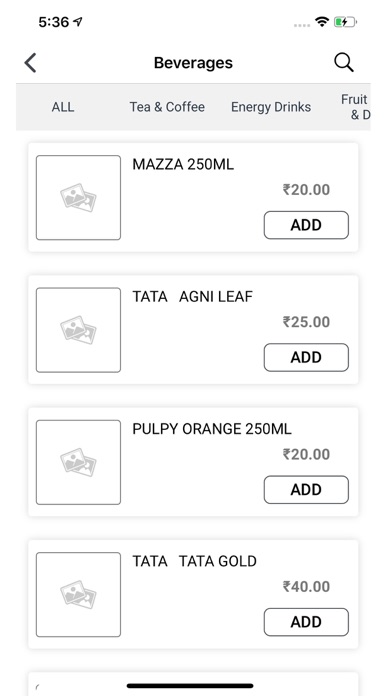The width and height of the screenshot is (392, 696).
Task: Switch to the Energy Drinks tab
Action: 271,107
